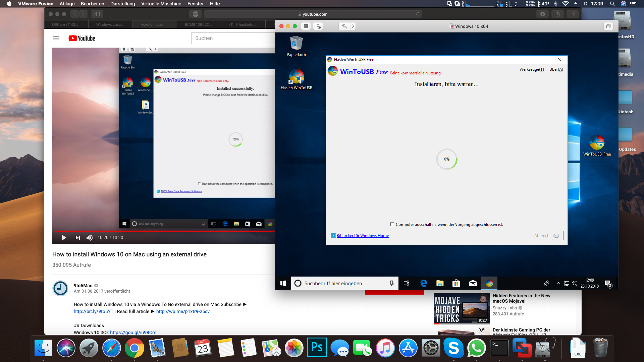Open Microsoft Edge from Windows taskbar
644x362 pixels.
424,284
